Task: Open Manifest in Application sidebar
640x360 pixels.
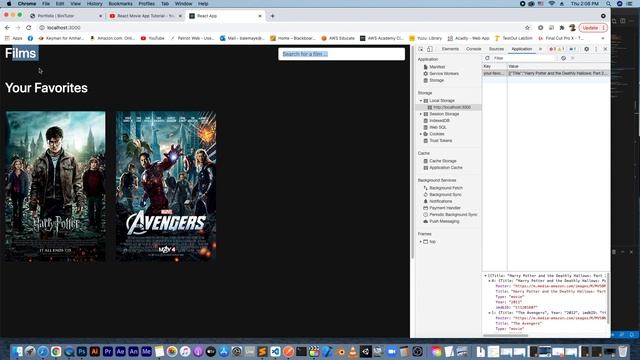Action: point(437,67)
